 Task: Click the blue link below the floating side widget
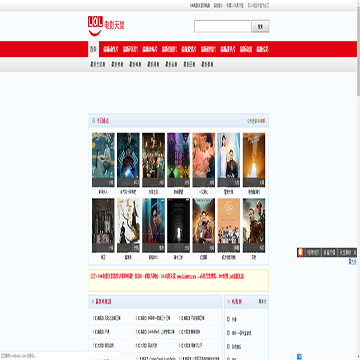pyautogui.click(x=352, y=261)
